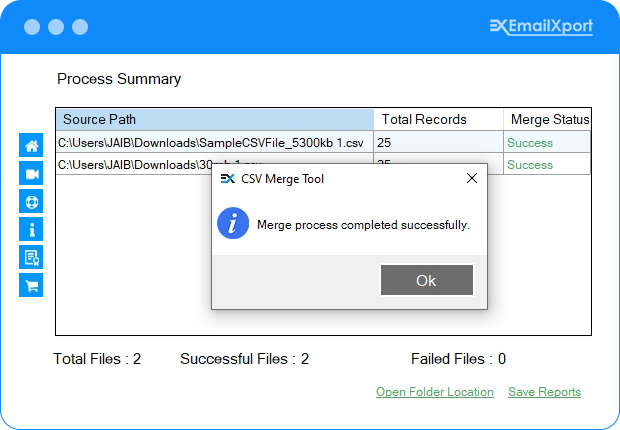Click the blue info icon in dialog
Screen dimensions: 620x430
[233, 224]
